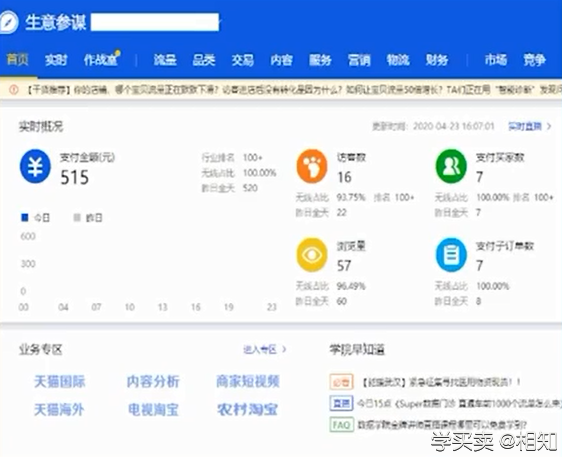
Task: Click the yellow eye 浏览量 icon
Action: (x=312, y=255)
